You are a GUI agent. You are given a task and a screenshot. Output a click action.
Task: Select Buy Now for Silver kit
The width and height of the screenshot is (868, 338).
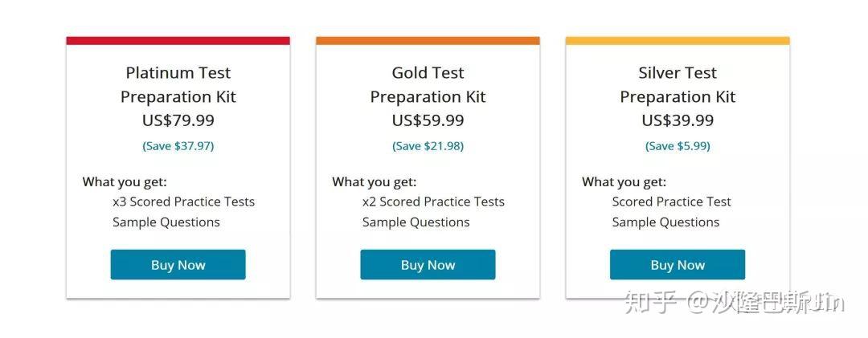pyautogui.click(x=677, y=265)
